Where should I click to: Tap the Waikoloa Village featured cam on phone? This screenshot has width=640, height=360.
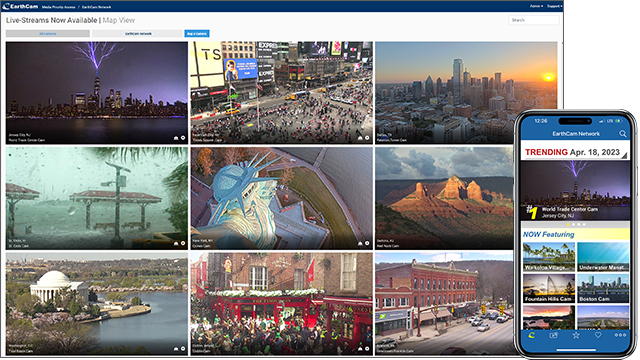tap(549, 257)
